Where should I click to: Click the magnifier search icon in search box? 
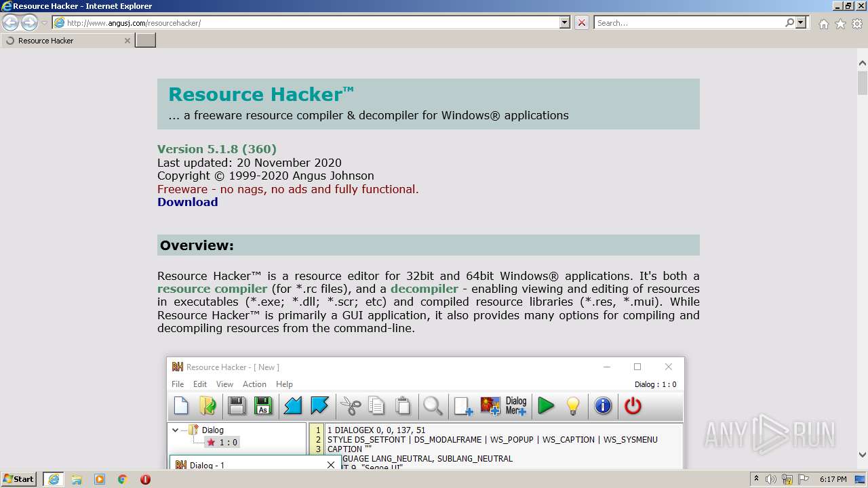pyautogui.click(x=789, y=22)
